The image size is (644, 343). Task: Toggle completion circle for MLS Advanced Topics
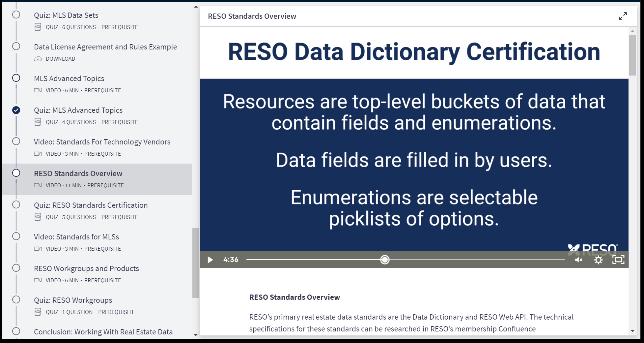point(16,78)
